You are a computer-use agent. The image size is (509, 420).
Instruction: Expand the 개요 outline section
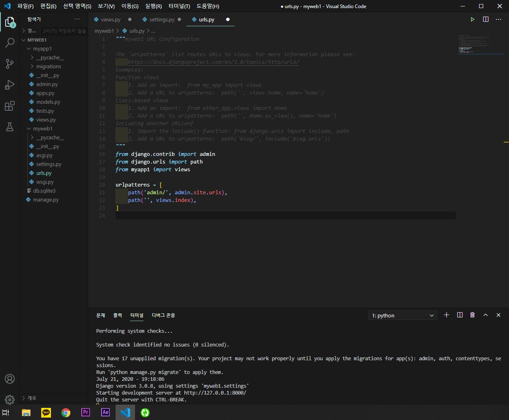(x=53, y=398)
